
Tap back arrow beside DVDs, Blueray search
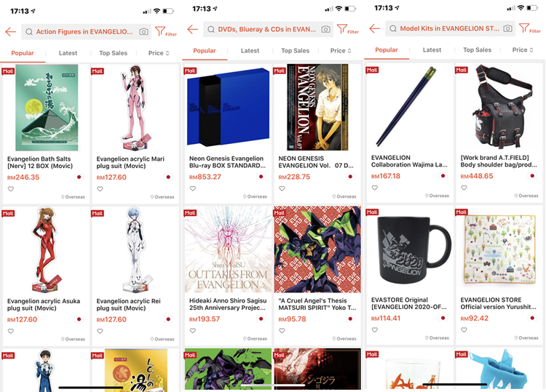coord(193,29)
